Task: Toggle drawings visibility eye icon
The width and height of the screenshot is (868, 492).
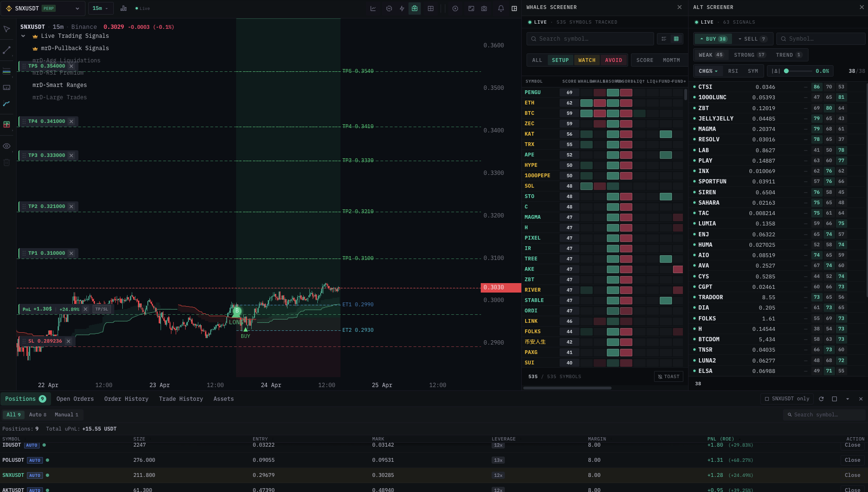Action: [x=7, y=146]
